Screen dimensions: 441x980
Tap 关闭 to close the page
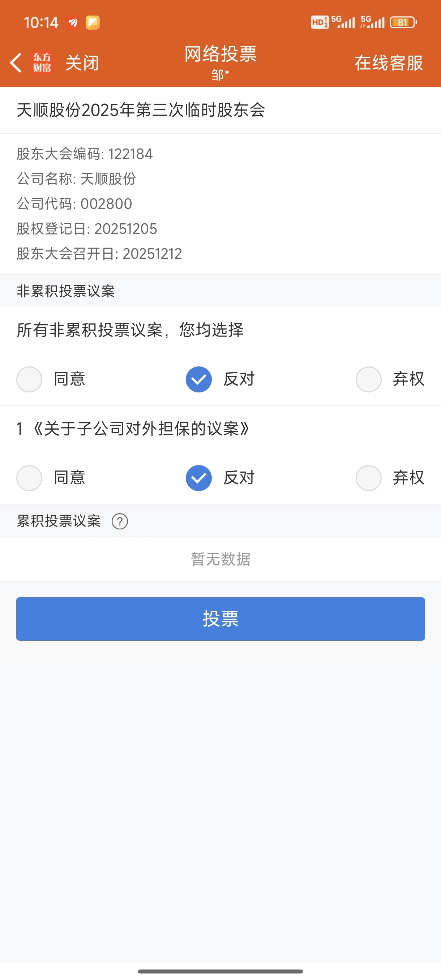point(82,63)
